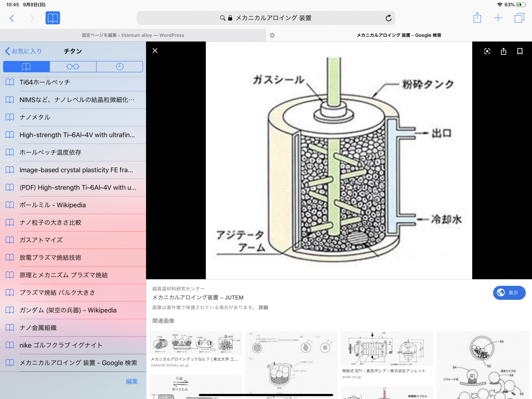Open プラズマ焼結 バルク大きさ bookmark
532x399 pixels.
[x=73, y=293]
